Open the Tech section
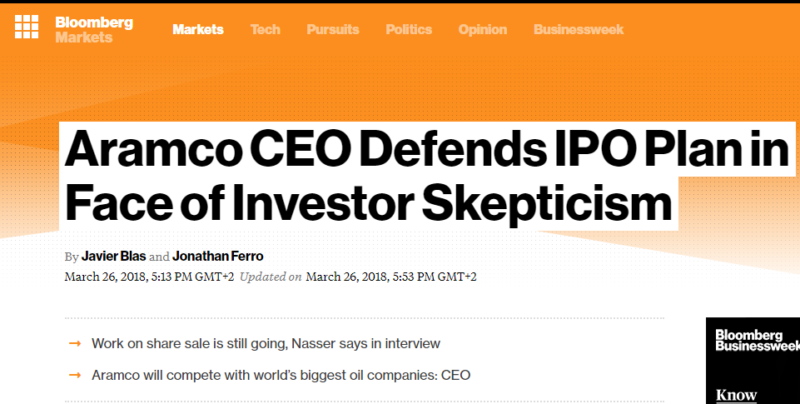Viewport: 800px width, 404px height. pyautogui.click(x=265, y=30)
